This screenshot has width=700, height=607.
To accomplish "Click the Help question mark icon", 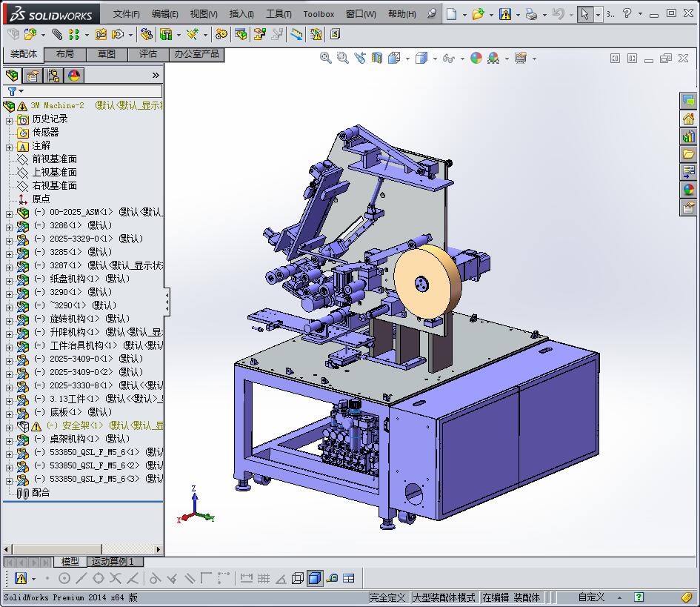I will pyautogui.click(x=627, y=13).
